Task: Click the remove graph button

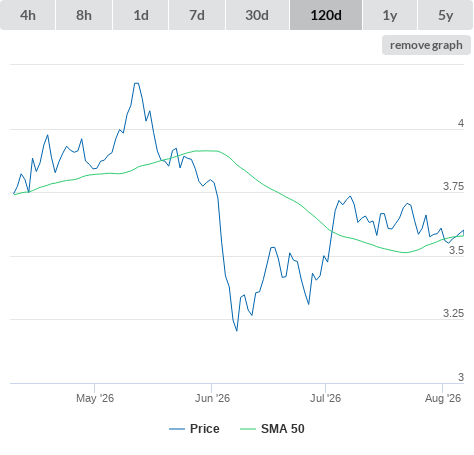Action: [x=426, y=45]
